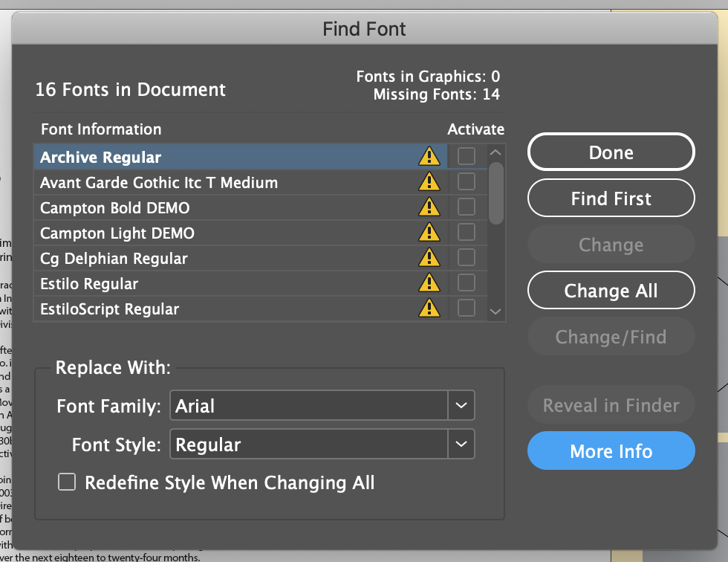
Task: Click the Cg Delphian Regular warning icon
Action: pyautogui.click(x=429, y=258)
